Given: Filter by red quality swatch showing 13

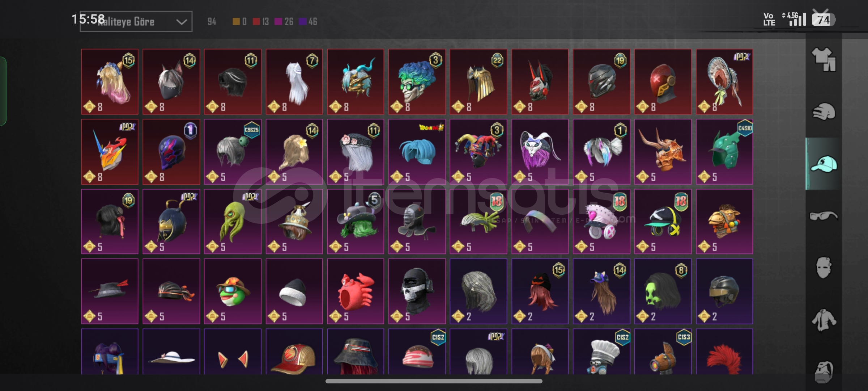Looking at the screenshot, I should [261, 22].
